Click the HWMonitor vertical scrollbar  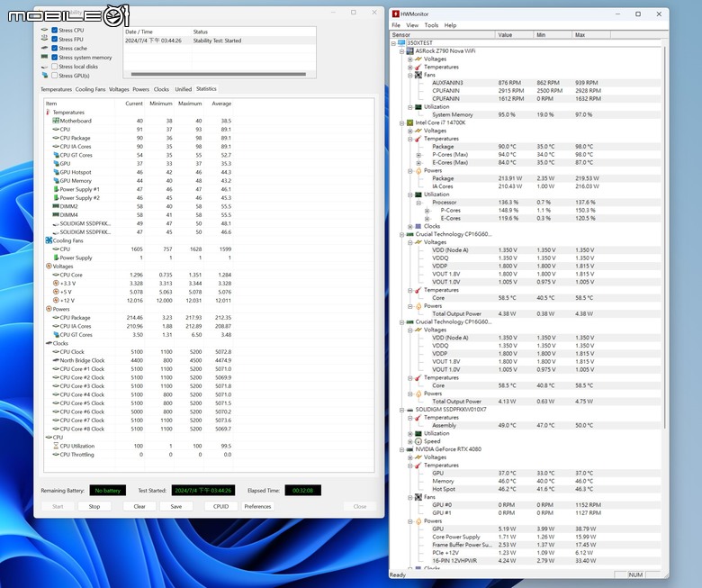click(665, 238)
